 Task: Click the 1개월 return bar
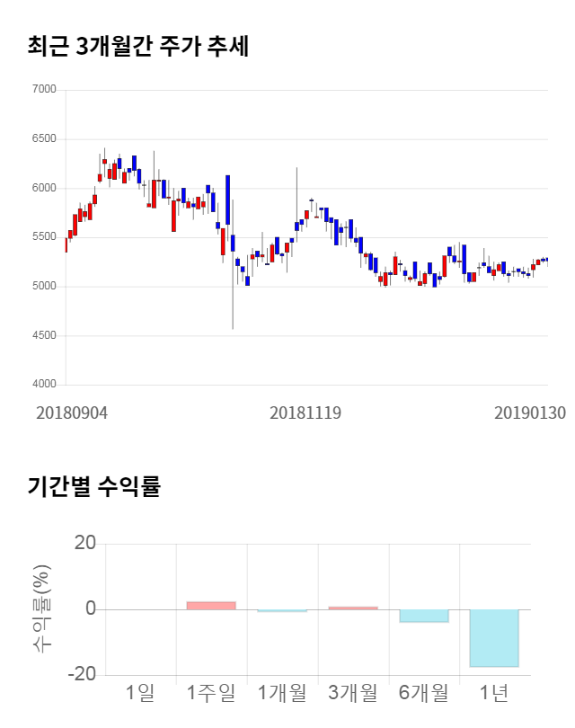pos(282,611)
